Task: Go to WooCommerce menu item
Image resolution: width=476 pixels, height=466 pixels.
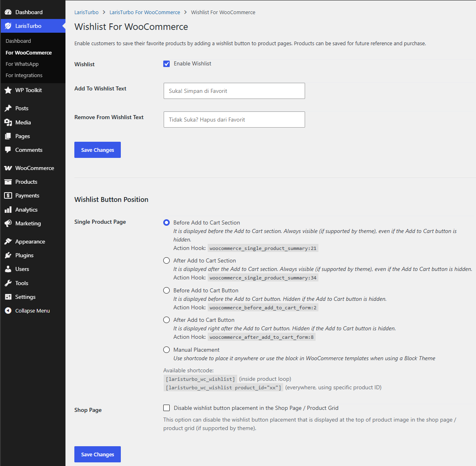Action: point(35,168)
